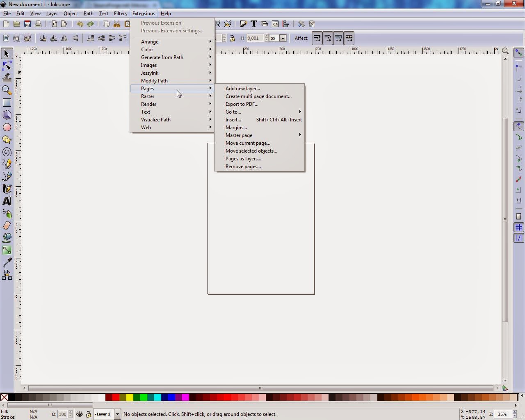Image resolution: width=525 pixels, height=420 pixels.
Task: Toggle the enable snapping button
Action: pos(519,52)
